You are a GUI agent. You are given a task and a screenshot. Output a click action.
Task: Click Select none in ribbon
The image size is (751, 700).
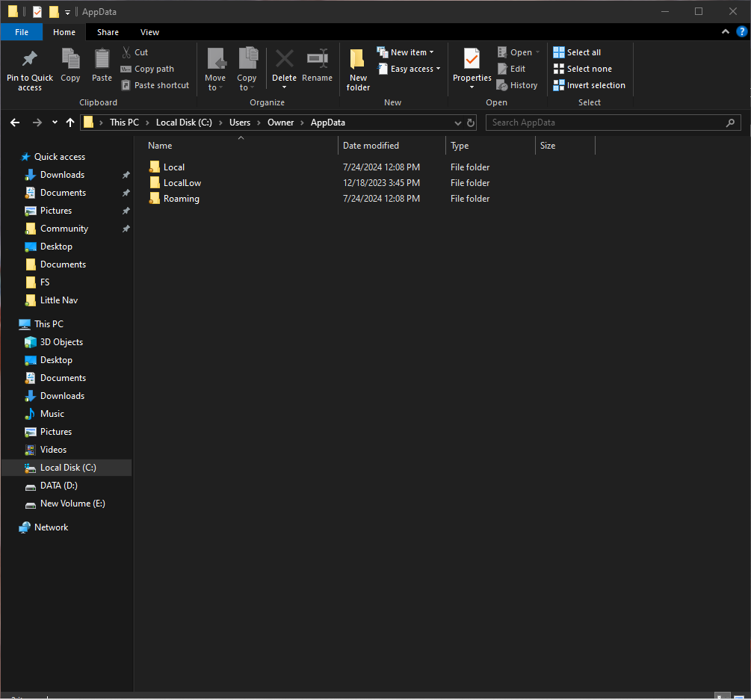point(582,69)
